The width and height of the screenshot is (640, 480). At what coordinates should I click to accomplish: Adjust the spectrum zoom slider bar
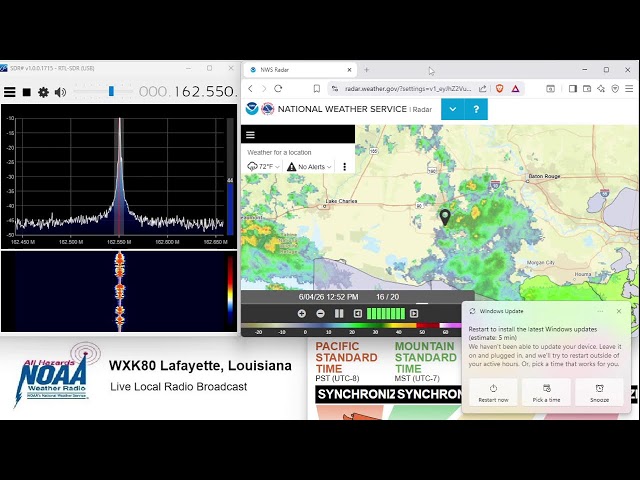230,176
